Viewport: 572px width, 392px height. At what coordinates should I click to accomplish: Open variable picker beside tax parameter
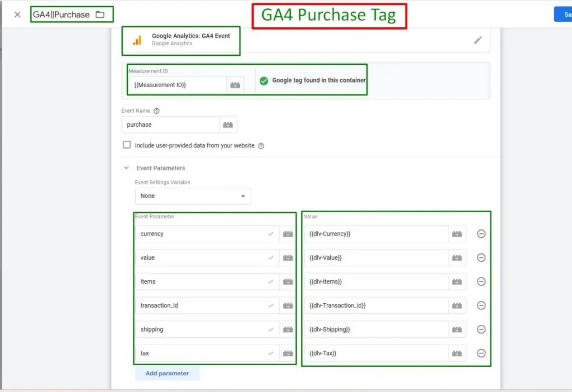coord(288,353)
